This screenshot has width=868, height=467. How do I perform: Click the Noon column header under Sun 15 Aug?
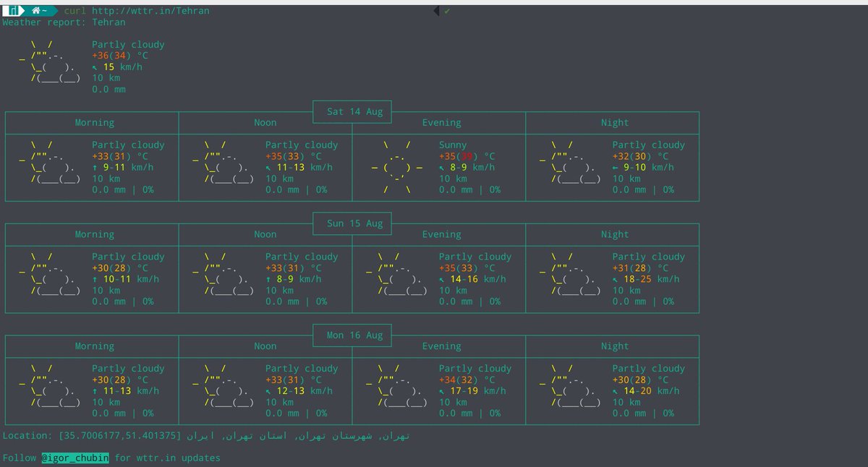265,234
